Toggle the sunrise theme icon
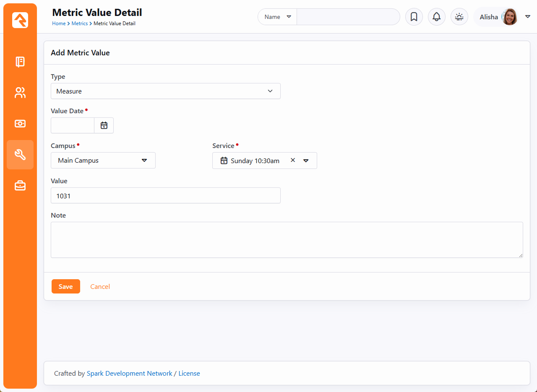This screenshot has height=392, width=537. (x=459, y=17)
